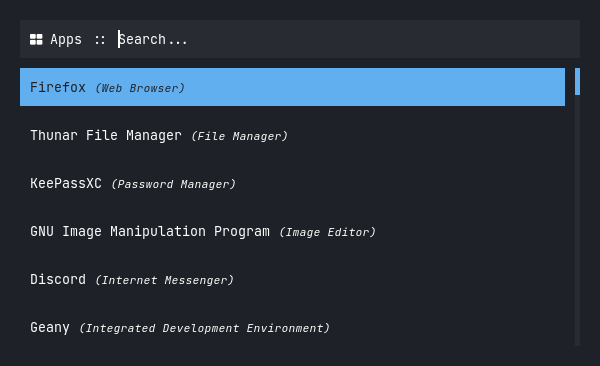Select the (Password Manager) description label
The width and height of the screenshot is (600, 366).
[173, 184]
